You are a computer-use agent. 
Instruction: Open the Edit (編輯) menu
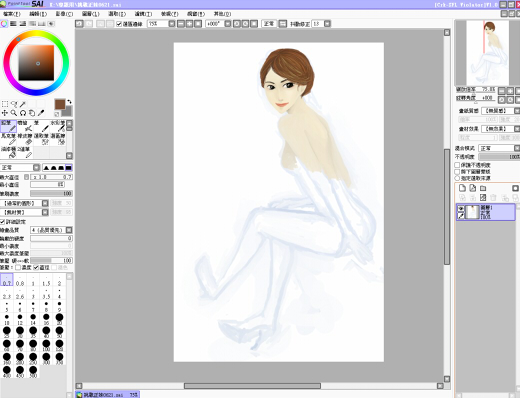pos(38,14)
